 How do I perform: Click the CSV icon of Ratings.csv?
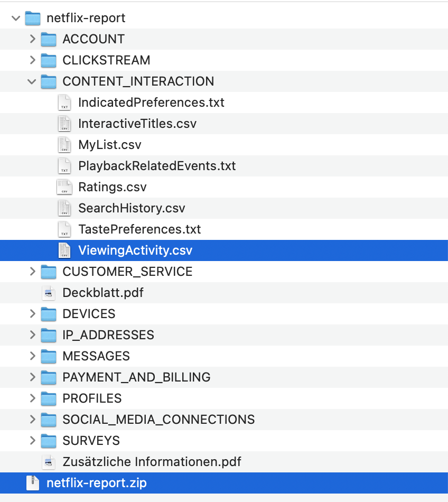point(64,187)
